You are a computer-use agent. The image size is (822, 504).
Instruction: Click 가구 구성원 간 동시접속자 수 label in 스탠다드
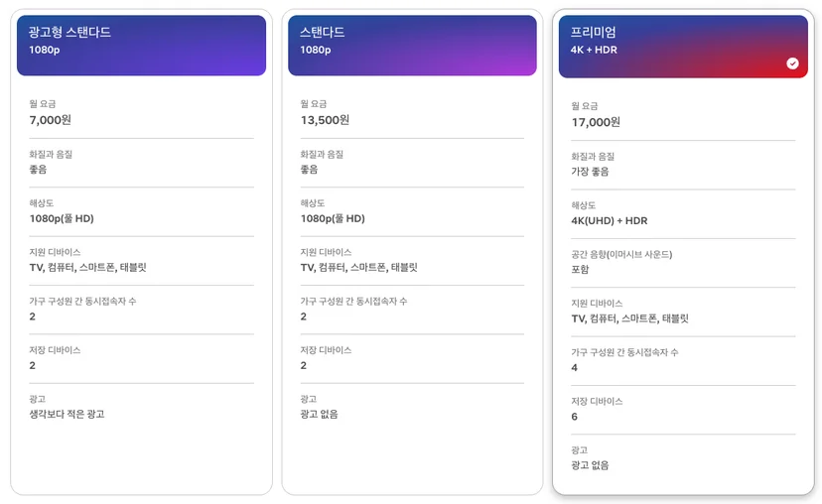[x=353, y=302]
